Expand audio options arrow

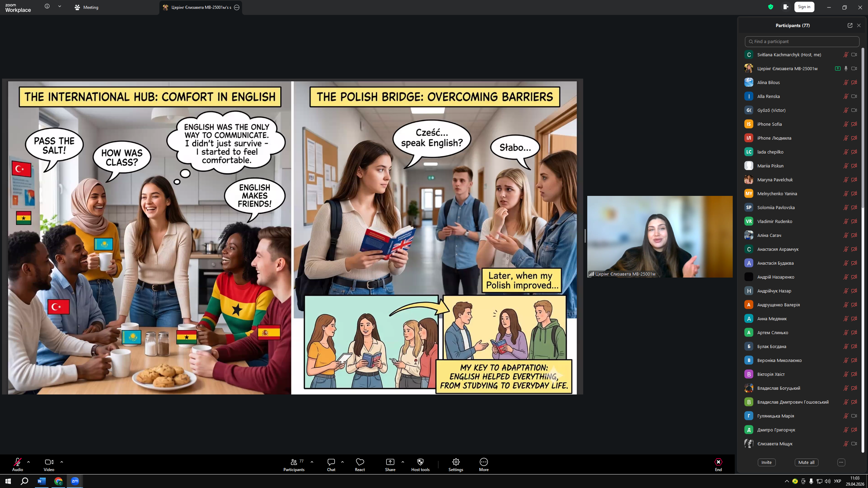(x=28, y=462)
